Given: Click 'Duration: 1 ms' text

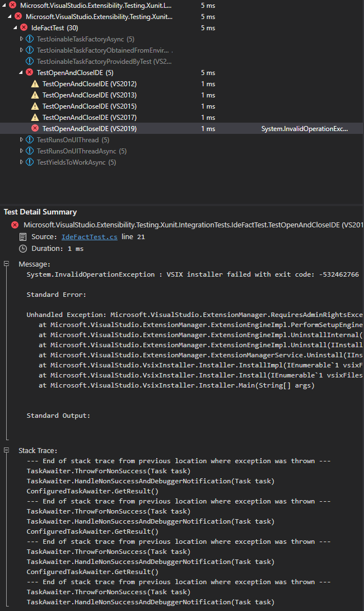Looking at the screenshot, I should pyautogui.click(x=57, y=249).
